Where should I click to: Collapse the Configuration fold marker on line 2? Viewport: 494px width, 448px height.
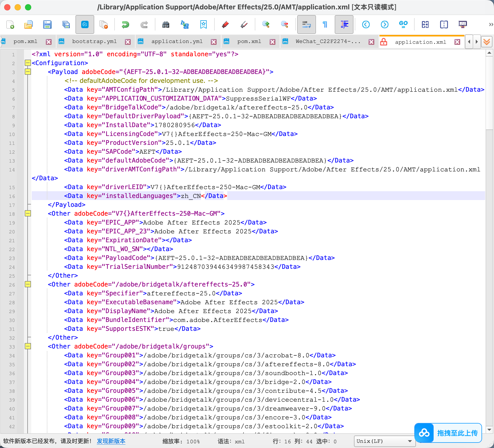coord(28,63)
